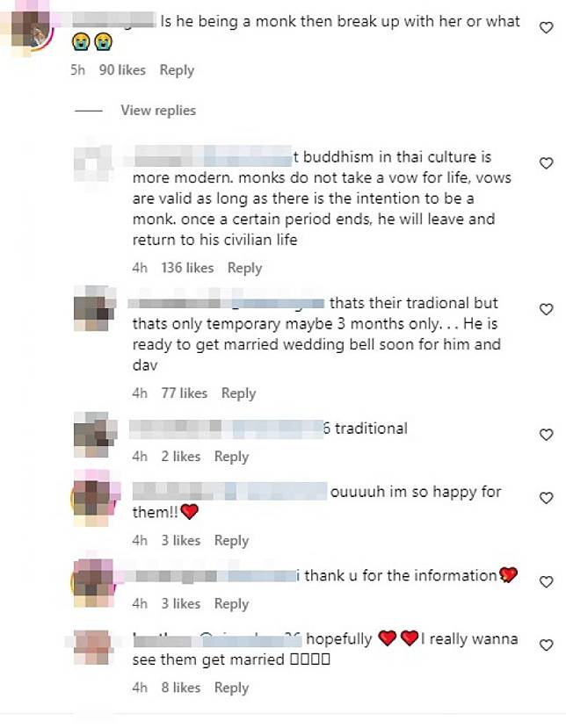Like 'hopefully I really wanna' comment
The image size is (566, 728).
546,645
